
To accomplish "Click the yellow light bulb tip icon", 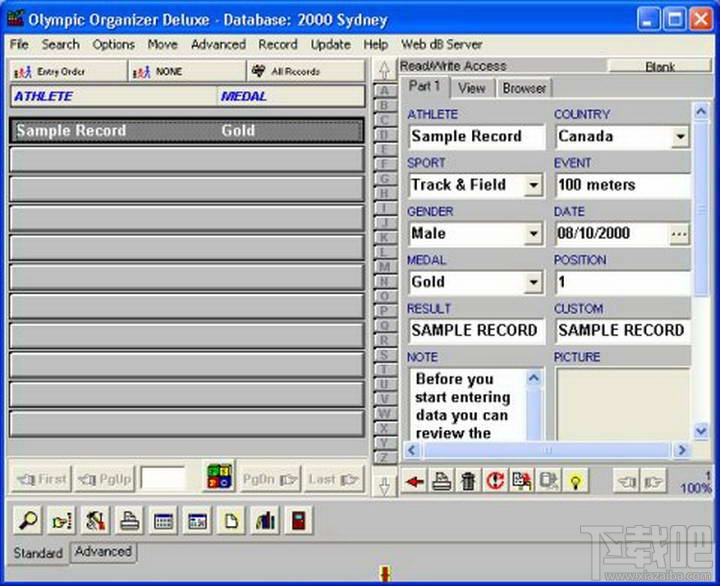I will coord(575,481).
